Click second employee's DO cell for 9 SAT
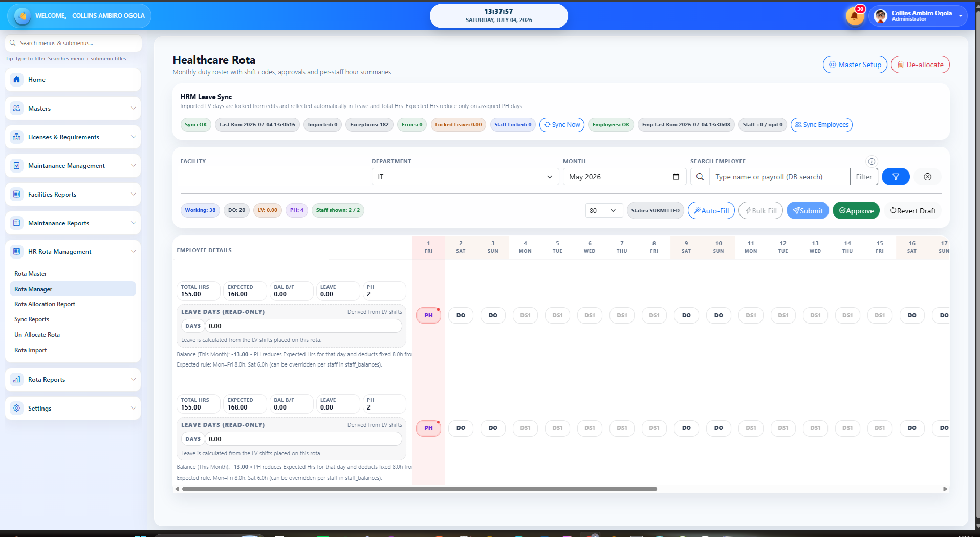Viewport: 980px width, 537px height. tap(686, 428)
